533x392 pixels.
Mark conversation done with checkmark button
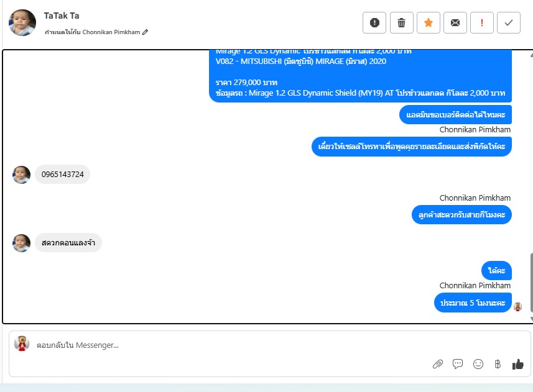509,23
